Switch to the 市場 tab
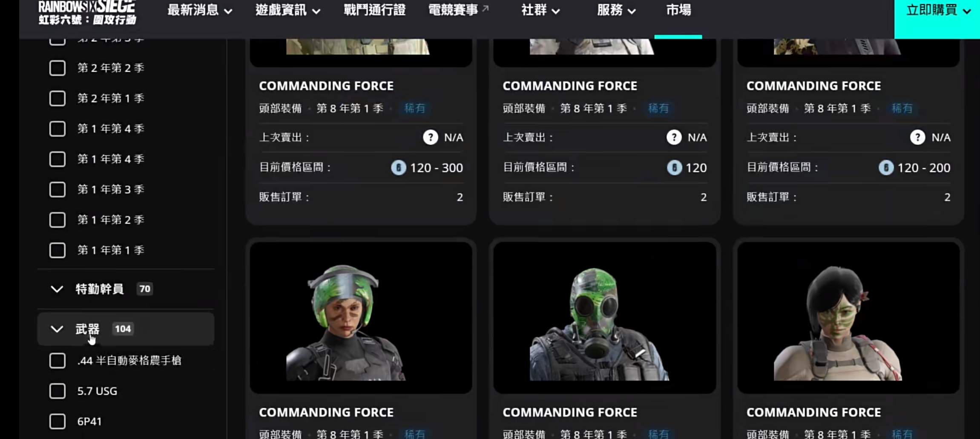This screenshot has width=980, height=439. [x=678, y=10]
